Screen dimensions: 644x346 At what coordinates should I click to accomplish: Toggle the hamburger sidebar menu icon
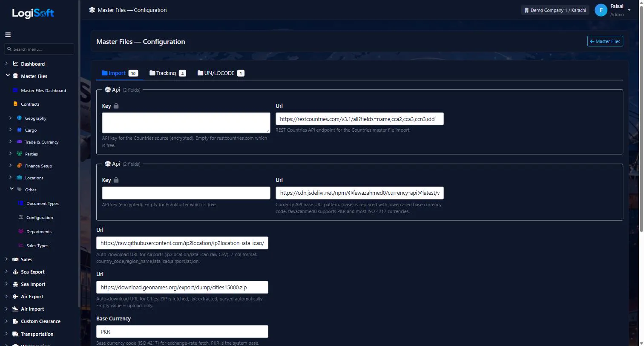(8, 35)
